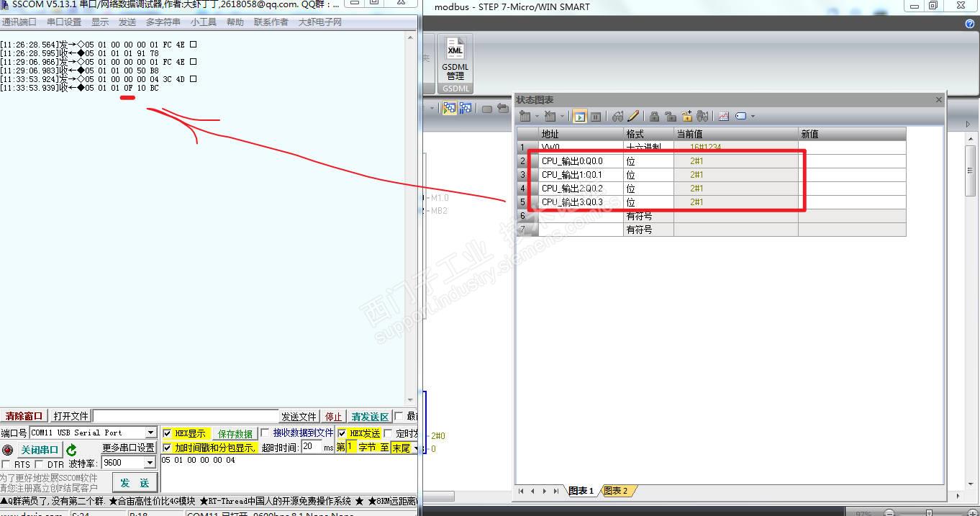Screen dimensions: 980x516
Task: Toggle 加时间戳和分包显示 checkbox
Action: click(x=167, y=448)
